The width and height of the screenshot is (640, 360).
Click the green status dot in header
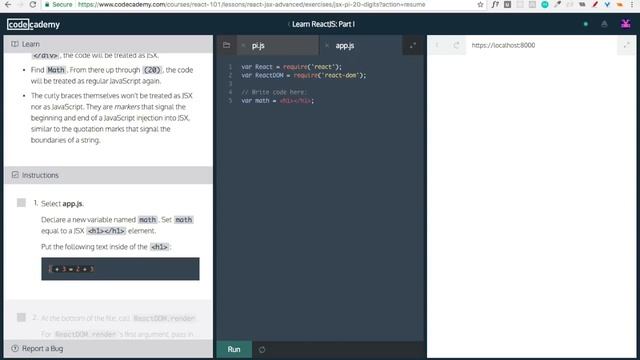pos(586,24)
